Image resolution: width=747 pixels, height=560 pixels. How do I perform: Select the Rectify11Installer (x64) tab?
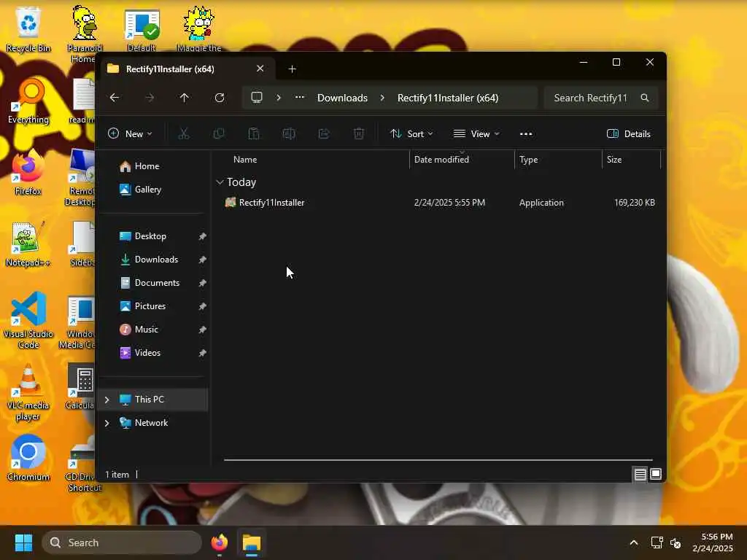pos(186,69)
